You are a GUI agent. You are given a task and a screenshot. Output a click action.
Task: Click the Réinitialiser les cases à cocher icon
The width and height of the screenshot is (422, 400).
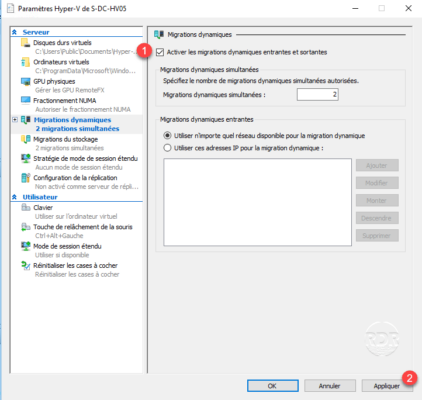click(x=26, y=266)
